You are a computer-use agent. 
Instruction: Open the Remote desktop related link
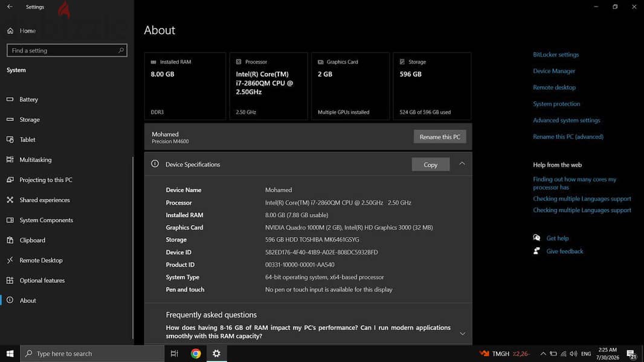[x=554, y=87]
